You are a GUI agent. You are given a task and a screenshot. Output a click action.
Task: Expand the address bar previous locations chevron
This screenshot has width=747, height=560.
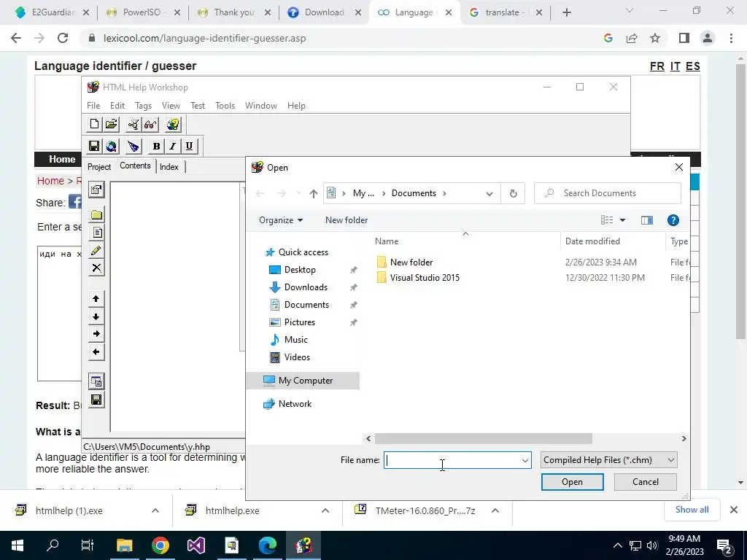click(x=489, y=193)
